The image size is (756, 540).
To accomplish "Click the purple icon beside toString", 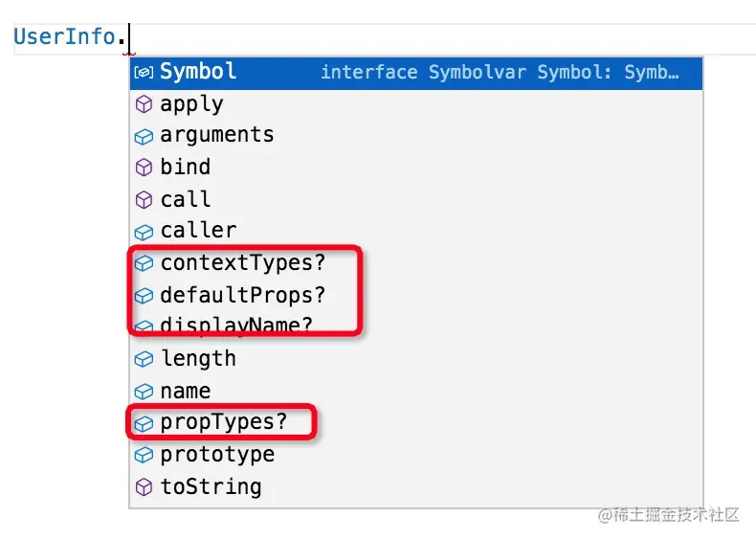I will 144,487.
